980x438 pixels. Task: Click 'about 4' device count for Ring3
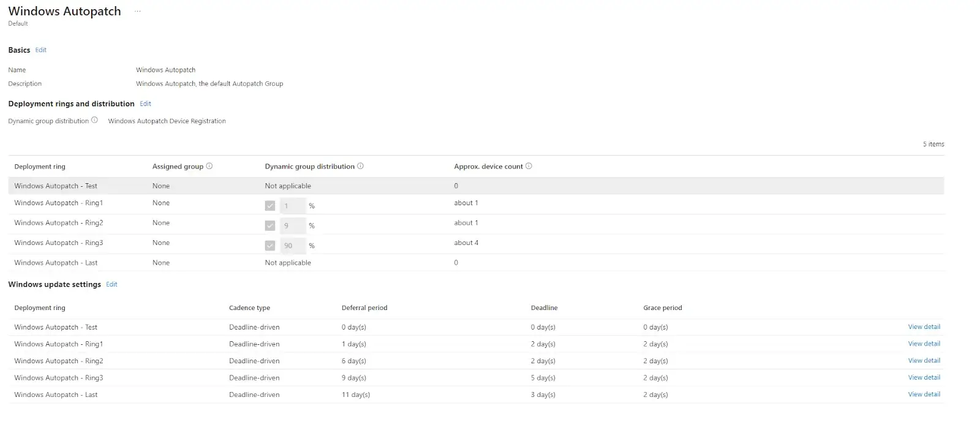pyautogui.click(x=466, y=243)
